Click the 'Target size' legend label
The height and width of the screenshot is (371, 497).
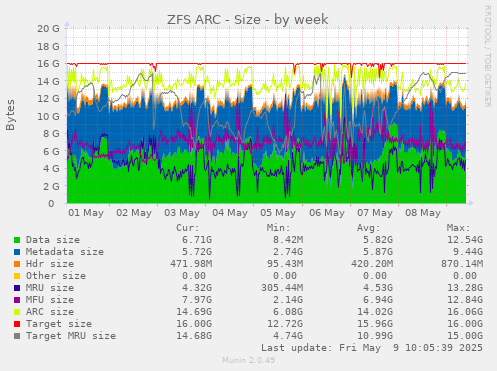tap(59, 324)
